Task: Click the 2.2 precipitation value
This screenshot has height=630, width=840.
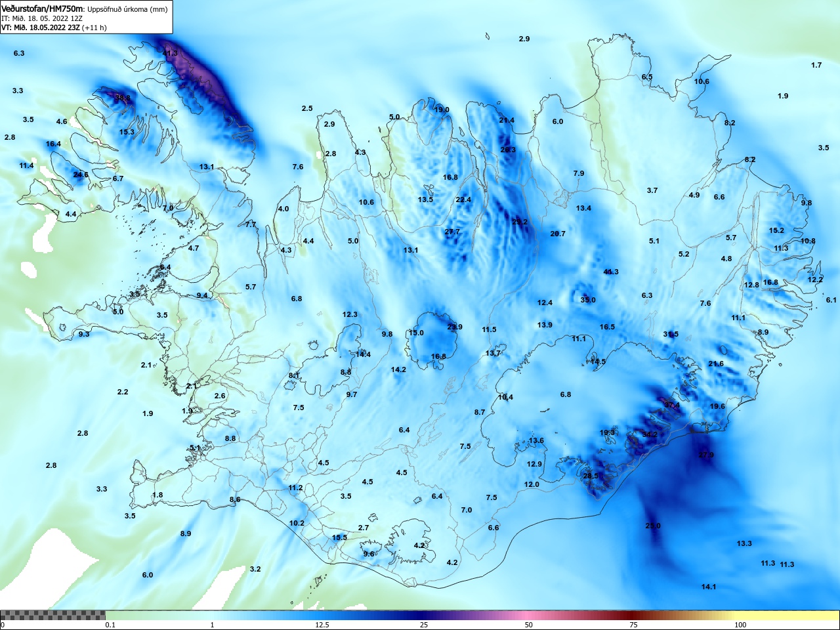Action: (123, 392)
